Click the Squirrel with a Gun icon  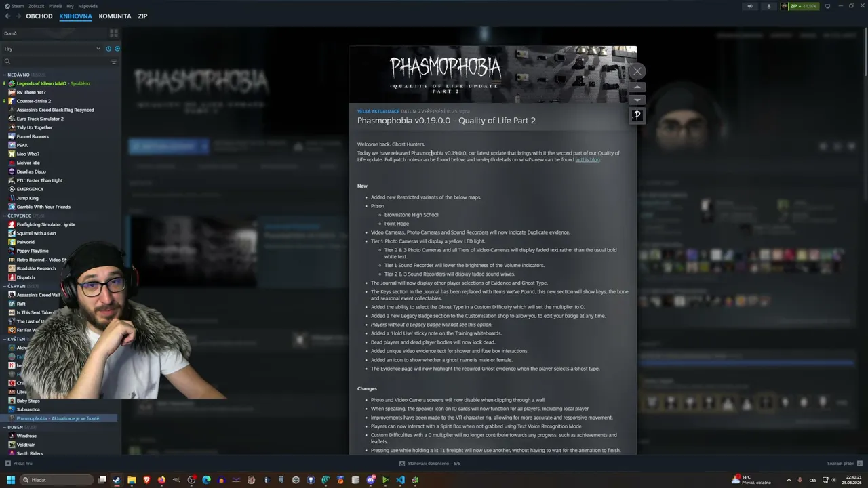pos(12,233)
